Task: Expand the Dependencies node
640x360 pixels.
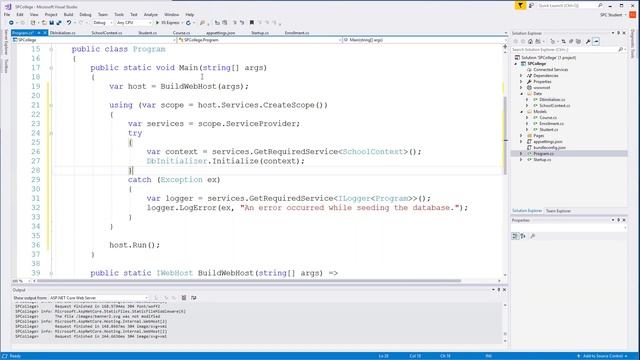Action: click(x=521, y=76)
